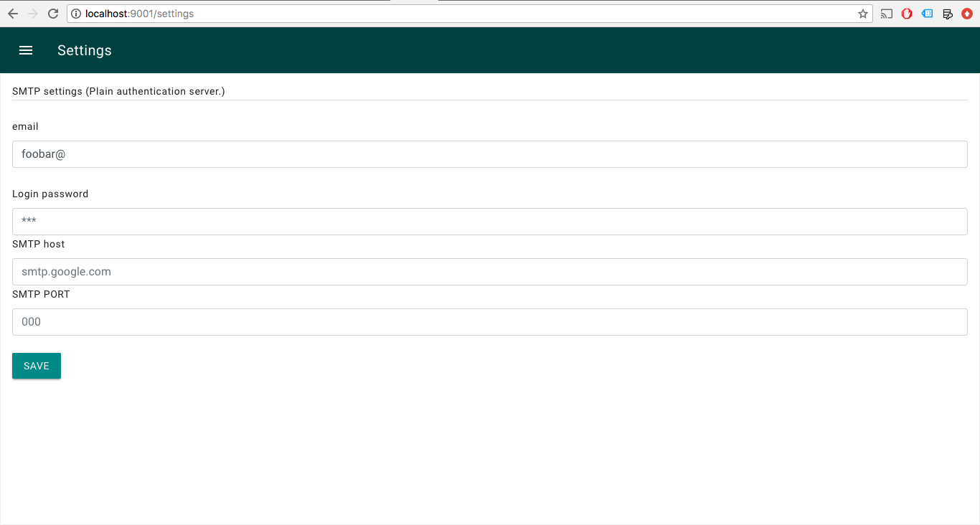Click the SMTP settings heading text
Image resolution: width=980 pixels, height=525 pixels.
(x=118, y=91)
